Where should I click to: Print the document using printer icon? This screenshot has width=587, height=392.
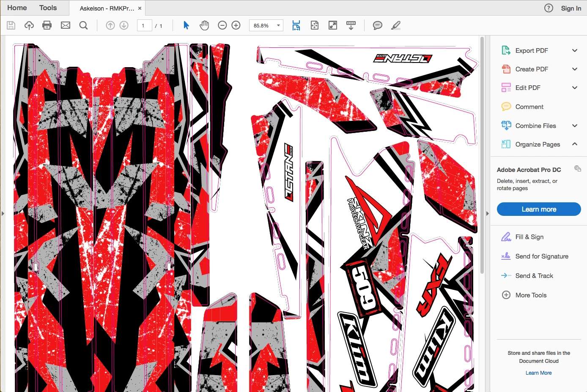coord(47,25)
